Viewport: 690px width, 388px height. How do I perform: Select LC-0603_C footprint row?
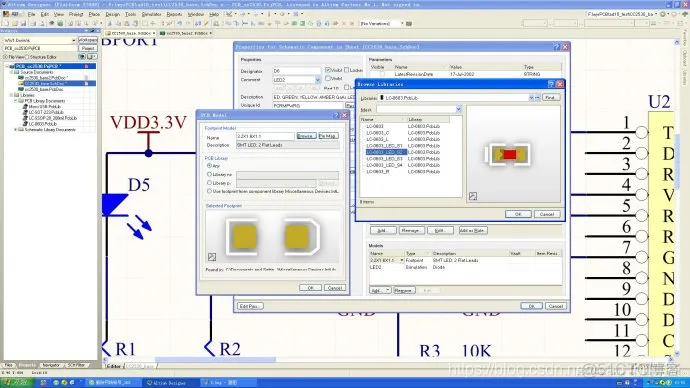point(378,132)
